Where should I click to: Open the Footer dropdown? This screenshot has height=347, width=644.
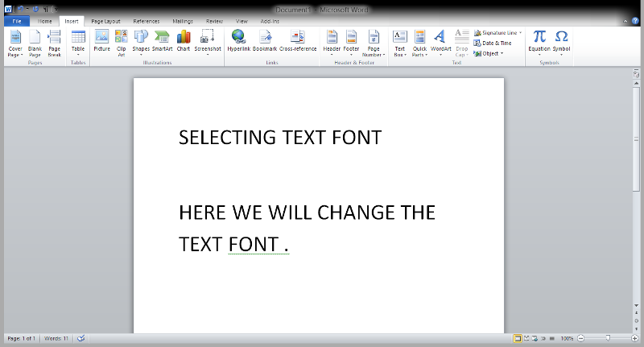[351, 43]
